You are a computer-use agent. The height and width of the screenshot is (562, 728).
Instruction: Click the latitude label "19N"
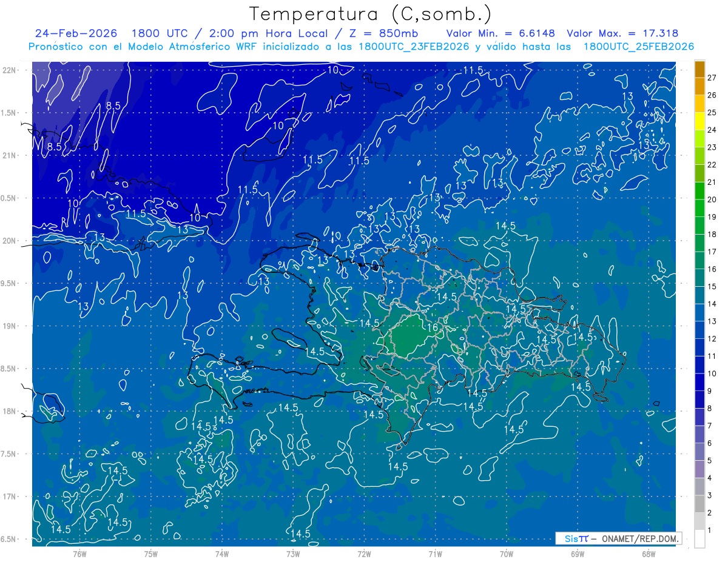click(10, 326)
